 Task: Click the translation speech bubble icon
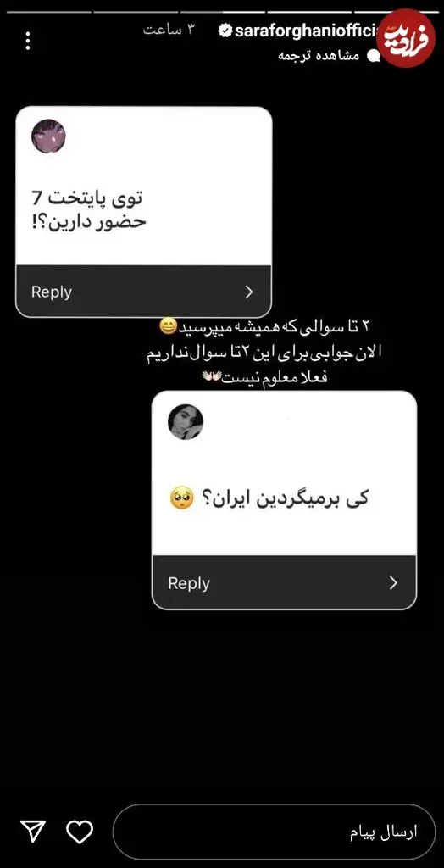374,56
